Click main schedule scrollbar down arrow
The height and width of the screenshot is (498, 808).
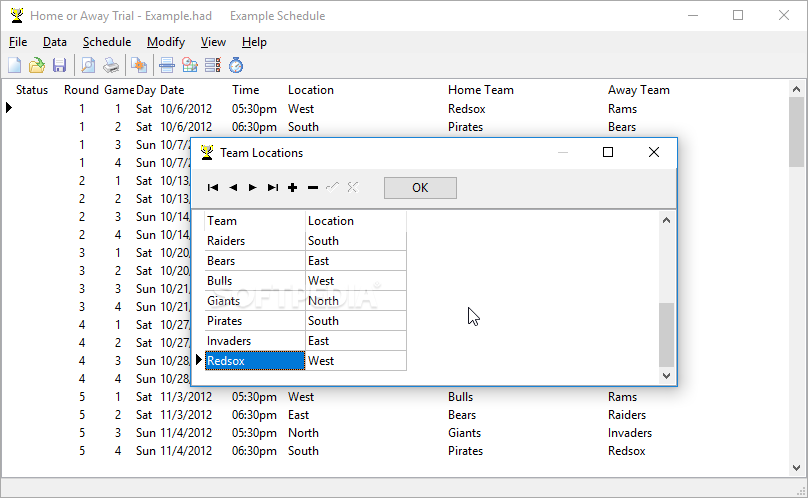point(796,468)
